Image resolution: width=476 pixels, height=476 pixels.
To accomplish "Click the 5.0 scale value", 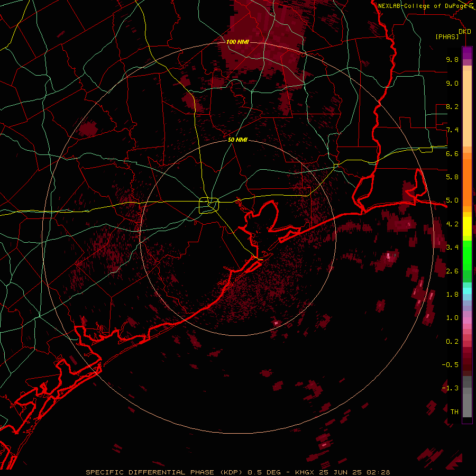I will coord(452,200).
